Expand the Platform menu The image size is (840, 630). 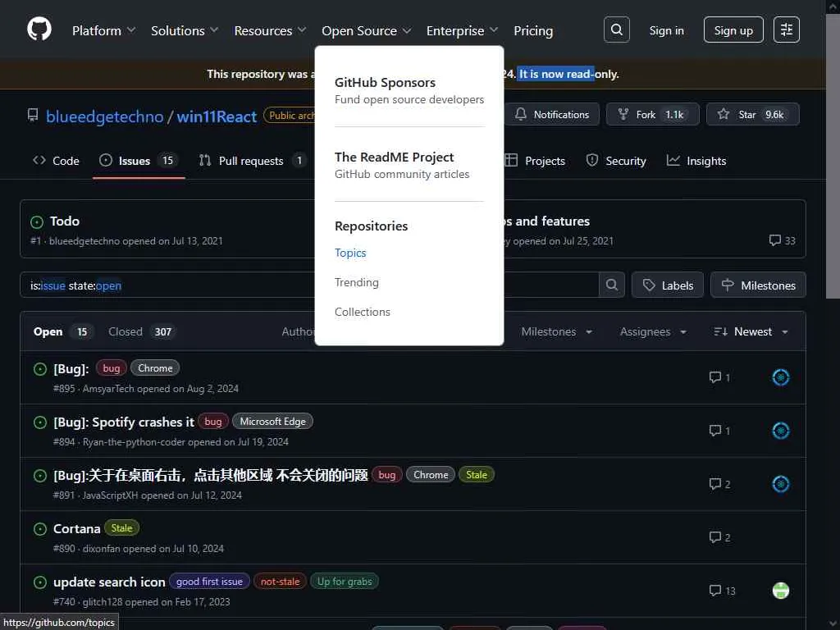click(103, 30)
